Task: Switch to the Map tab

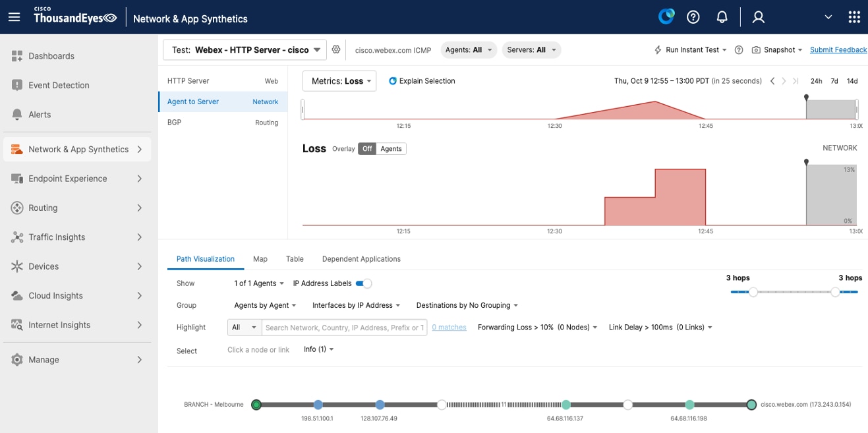Action: (x=260, y=259)
